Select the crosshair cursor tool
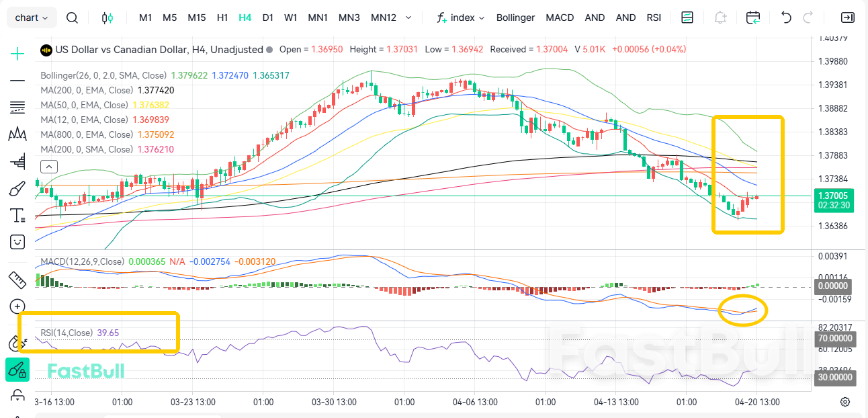This screenshot has height=418, width=868. click(17, 54)
